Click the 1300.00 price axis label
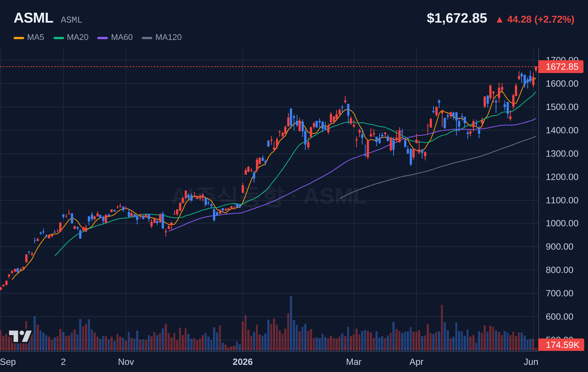Image resolution: width=588 pixels, height=372 pixels. pyautogui.click(x=562, y=154)
